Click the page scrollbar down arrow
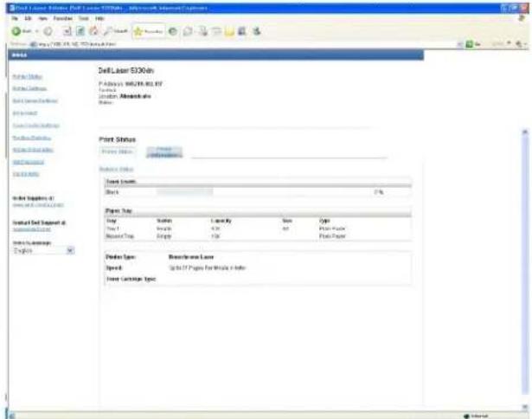Image resolution: width=532 pixels, height=419 pixels. pyautogui.click(x=524, y=407)
